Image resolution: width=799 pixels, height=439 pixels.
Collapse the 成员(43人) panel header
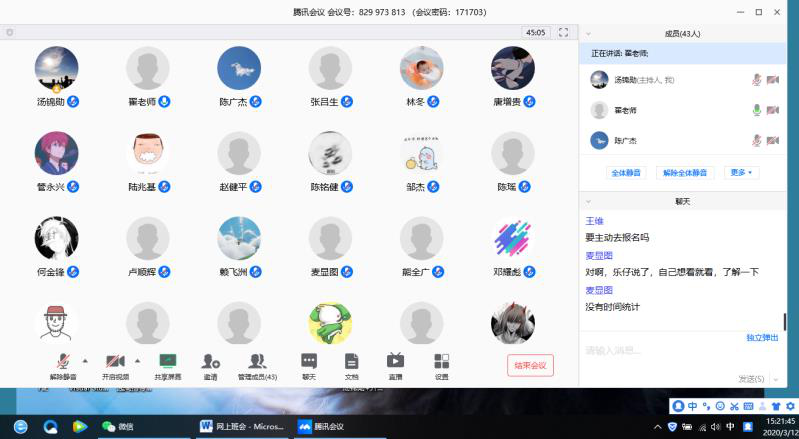click(589, 33)
